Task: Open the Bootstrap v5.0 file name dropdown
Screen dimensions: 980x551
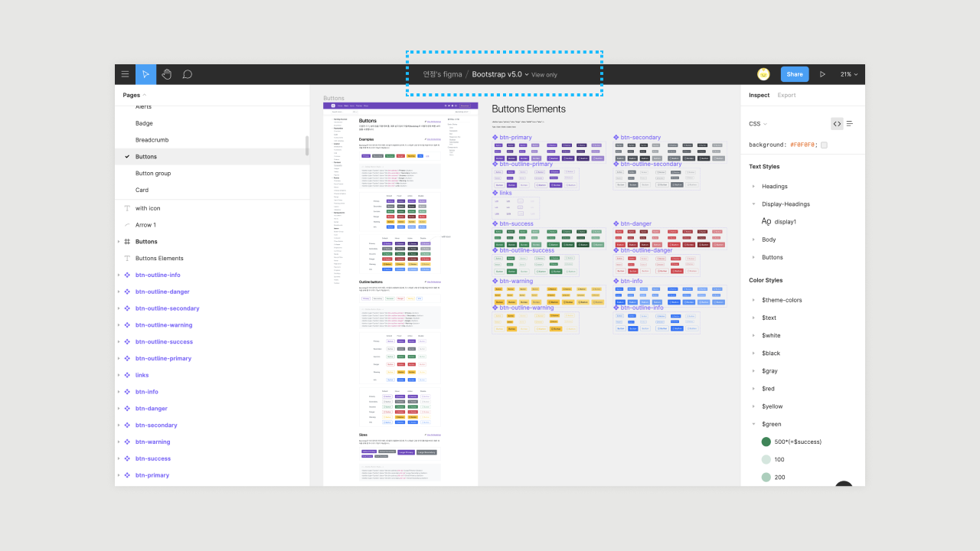Action: pos(527,75)
